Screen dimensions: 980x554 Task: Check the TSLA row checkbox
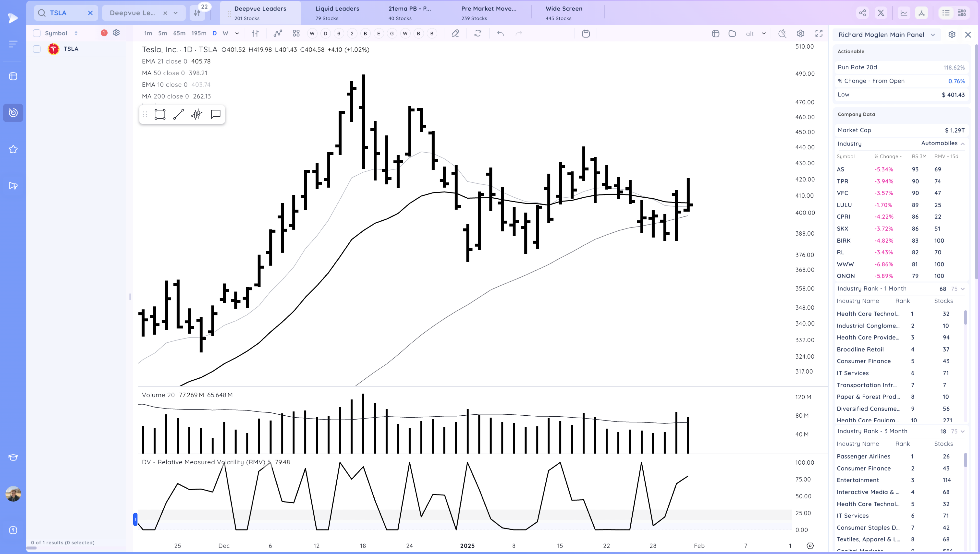click(x=37, y=49)
